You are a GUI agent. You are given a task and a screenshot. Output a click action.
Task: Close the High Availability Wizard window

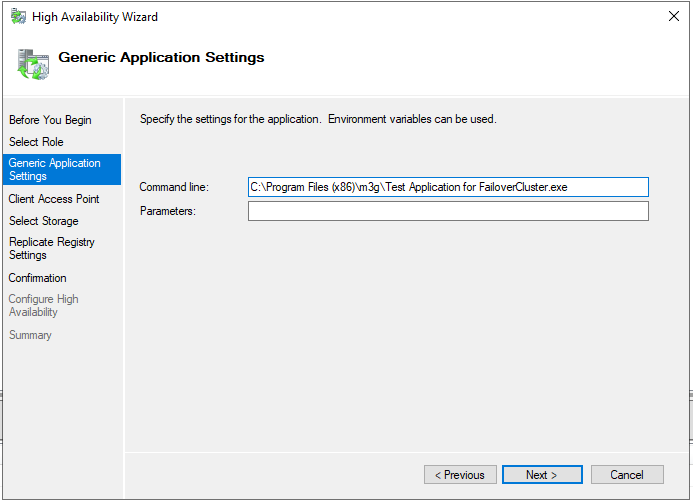674,16
